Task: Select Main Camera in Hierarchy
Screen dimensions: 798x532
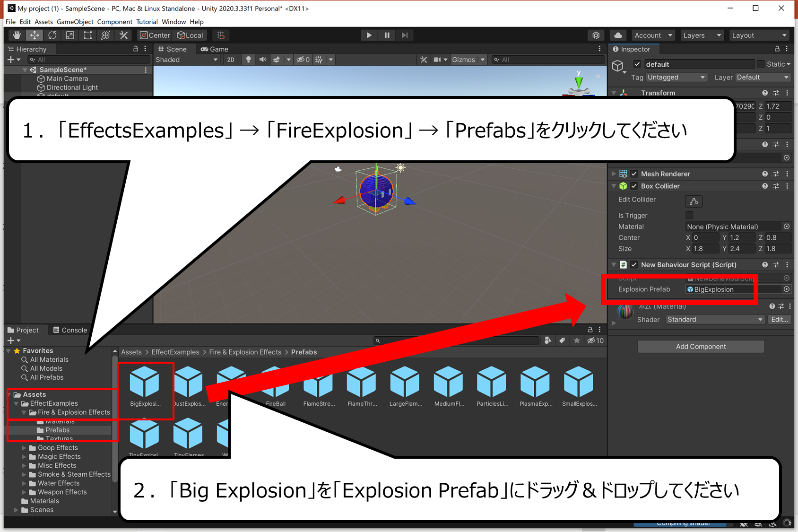Action: point(67,78)
